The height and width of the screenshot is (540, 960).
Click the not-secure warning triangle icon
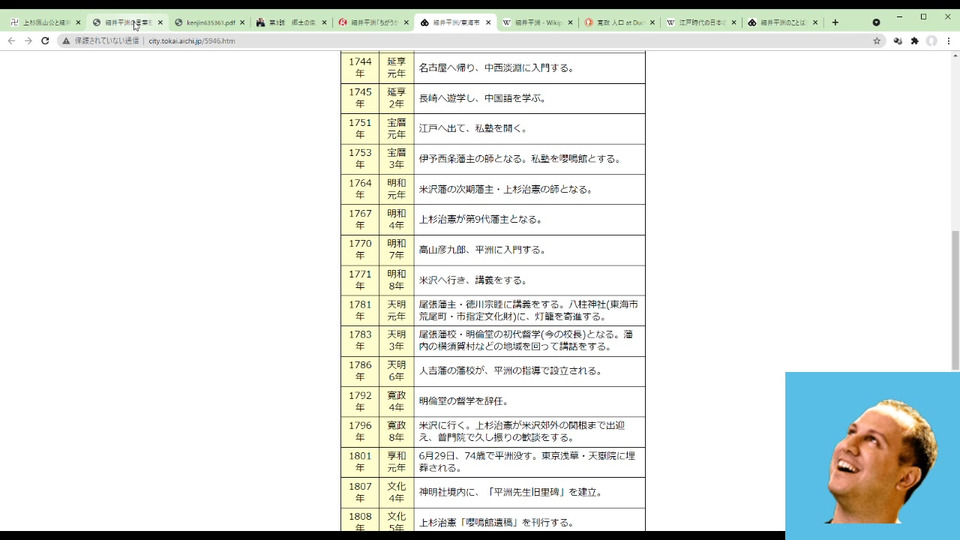coord(66,41)
